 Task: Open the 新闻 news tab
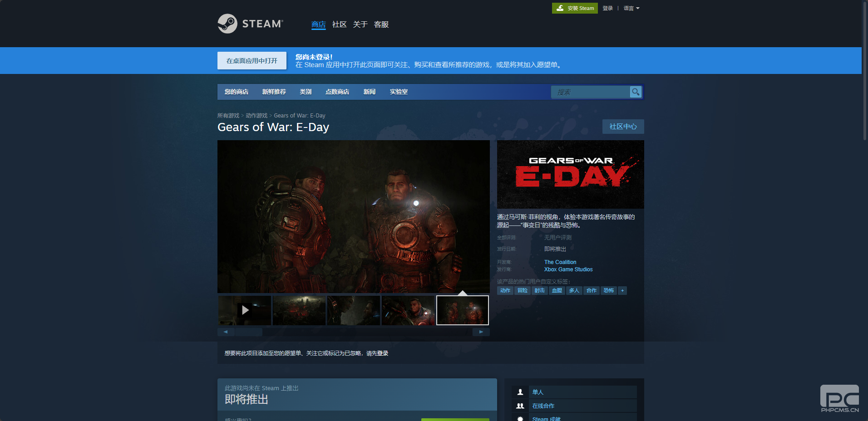click(x=370, y=92)
